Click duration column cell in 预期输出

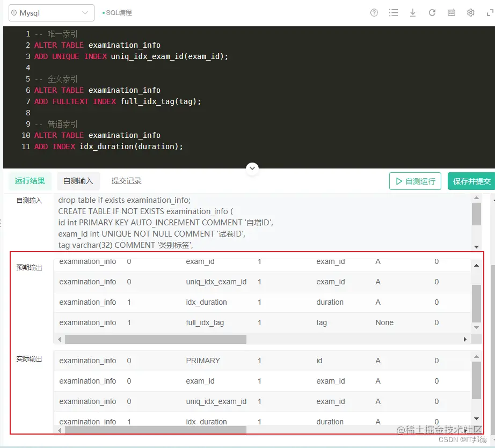tap(330, 302)
